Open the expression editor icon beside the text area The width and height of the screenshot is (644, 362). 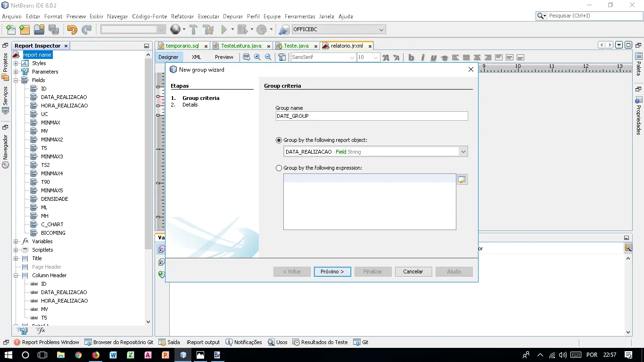462,180
